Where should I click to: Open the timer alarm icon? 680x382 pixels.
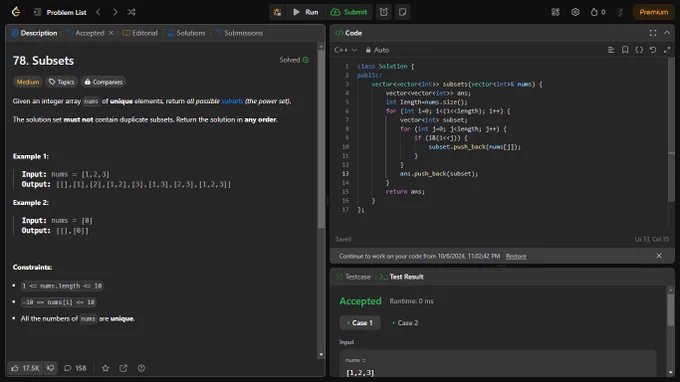pos(384,12)
